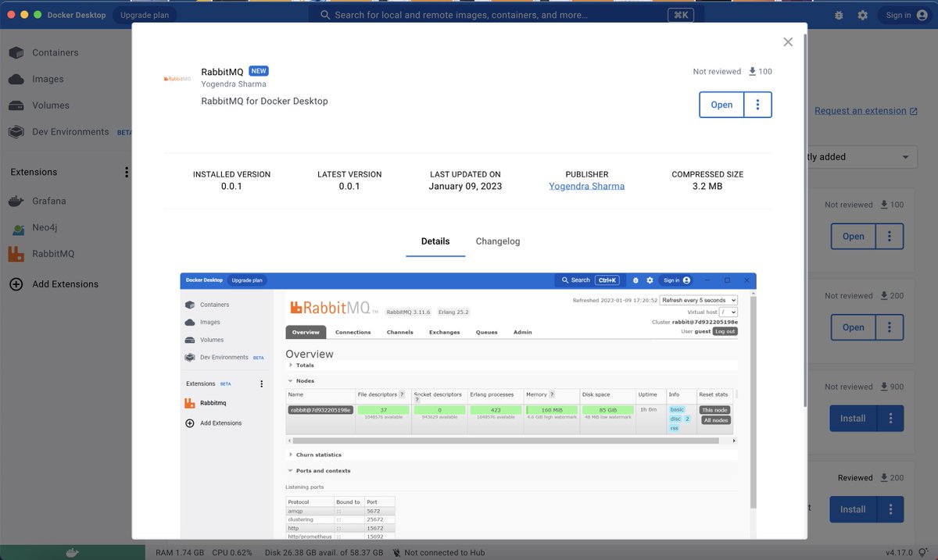Select RabbitMQ in the Extensions sidebar
The image size is (938, 560).
tap(55, 254)
